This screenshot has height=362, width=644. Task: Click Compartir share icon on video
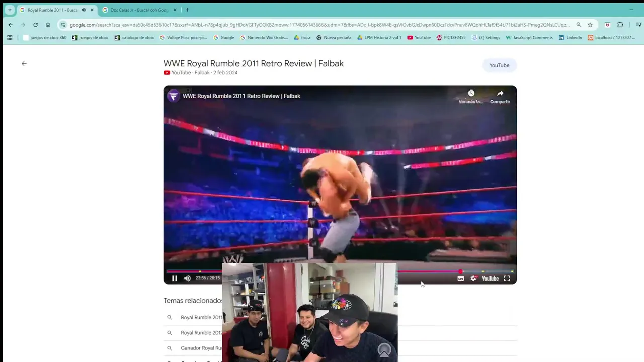pyautogui.click(x=500, y=93)
